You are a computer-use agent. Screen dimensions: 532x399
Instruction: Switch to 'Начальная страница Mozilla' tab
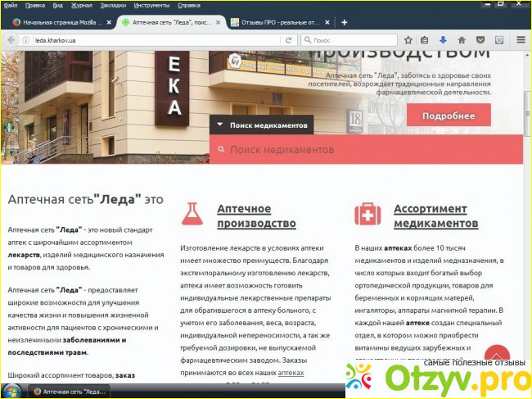click(x=59, y=22)
